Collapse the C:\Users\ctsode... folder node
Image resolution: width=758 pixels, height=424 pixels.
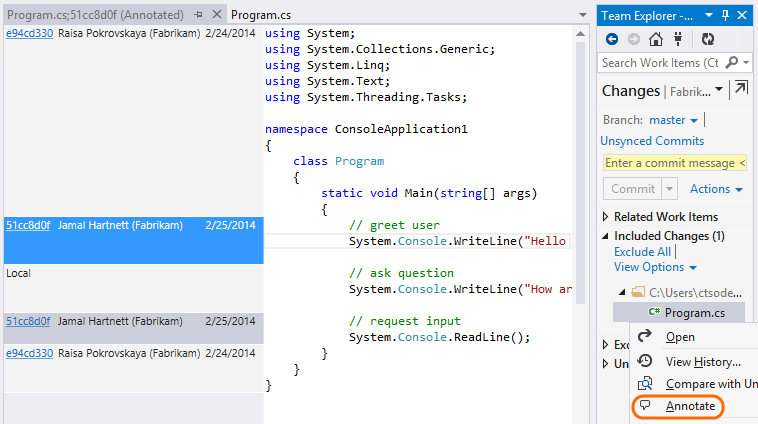[623, 292]
